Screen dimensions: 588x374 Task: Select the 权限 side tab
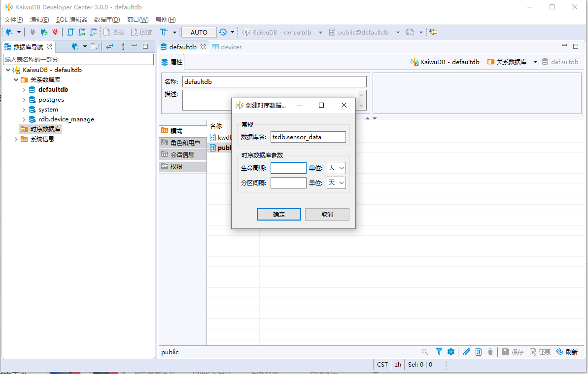coord(182,166)
